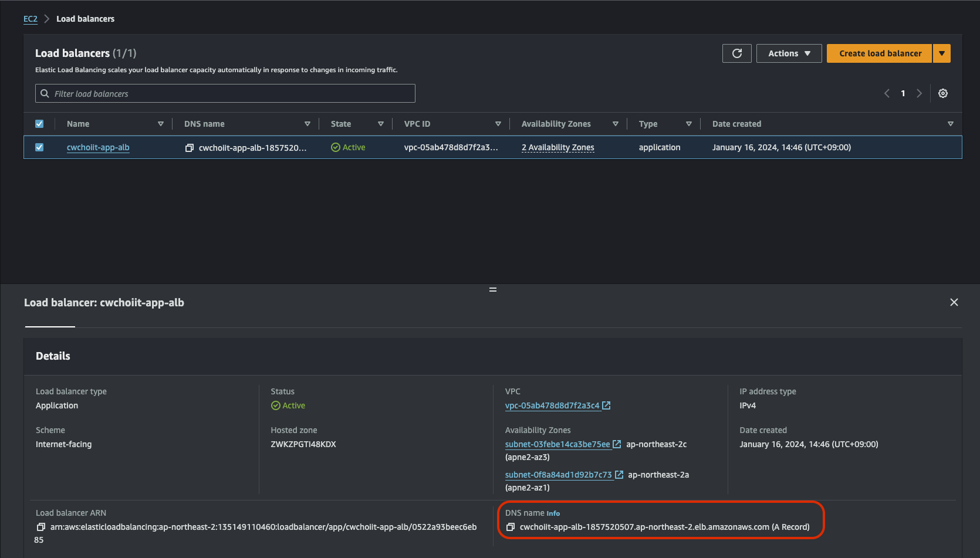This screenshot has width=980, height=558.
Task: Sort by DNS name column arrow
Action: [x=307, y=124]
